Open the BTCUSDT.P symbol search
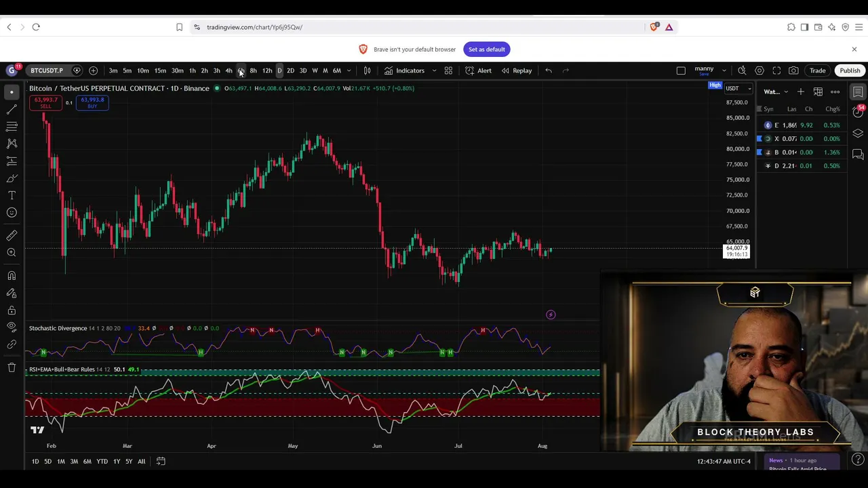Image resolution: width=868 pixels, height=488 pixels. [47, 70]
